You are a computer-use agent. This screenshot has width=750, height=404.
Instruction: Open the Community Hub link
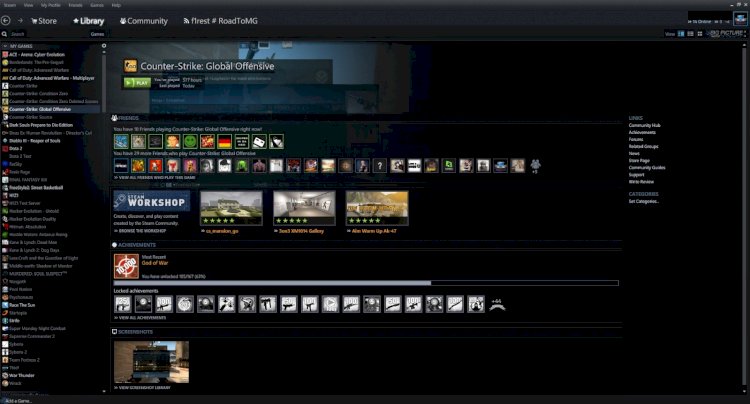click(645, 125)
